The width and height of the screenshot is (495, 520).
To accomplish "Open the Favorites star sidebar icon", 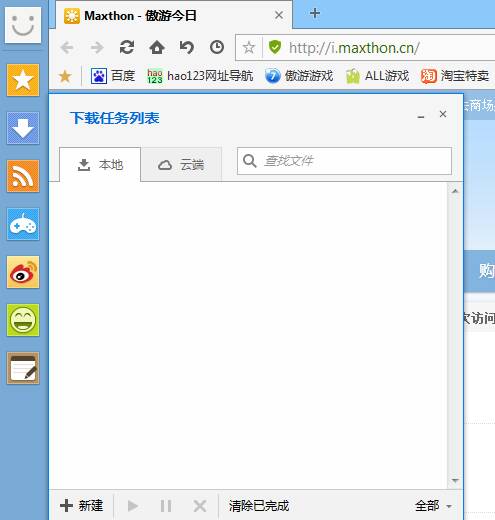I will 23,80.
